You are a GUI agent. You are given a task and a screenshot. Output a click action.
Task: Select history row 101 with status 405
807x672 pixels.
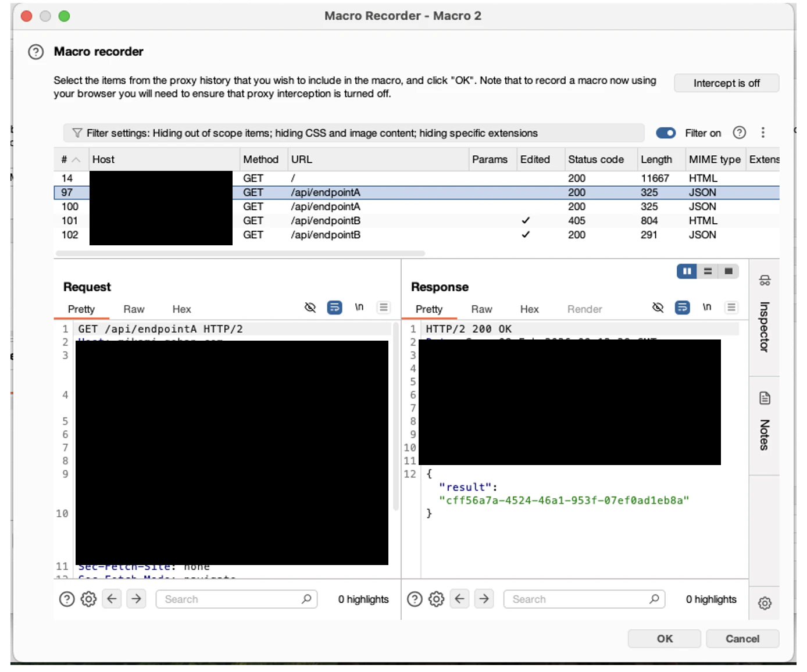click(416, 220)
